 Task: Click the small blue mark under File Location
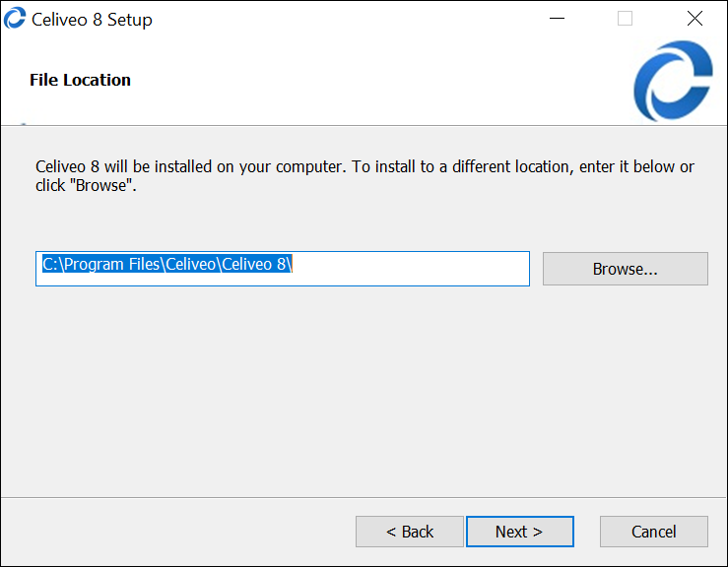pos(23,125)
